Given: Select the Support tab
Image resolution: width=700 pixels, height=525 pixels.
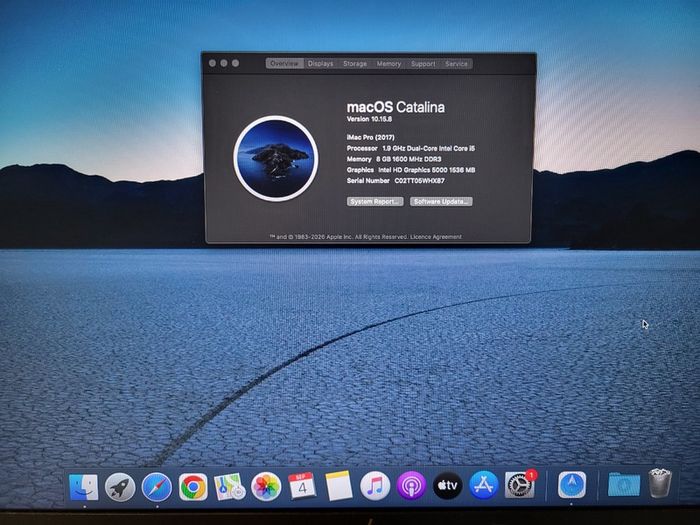Looking at the screenshot, I should 423,64.
